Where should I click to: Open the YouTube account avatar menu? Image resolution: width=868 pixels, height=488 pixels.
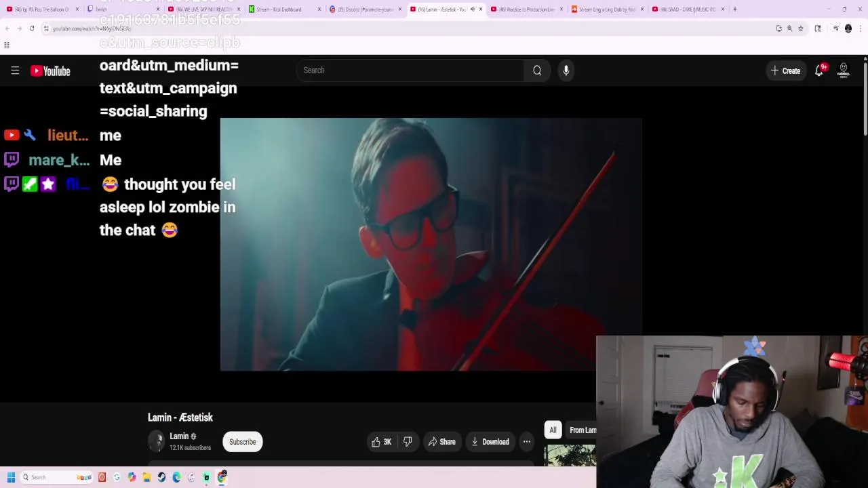pos(844,70)
